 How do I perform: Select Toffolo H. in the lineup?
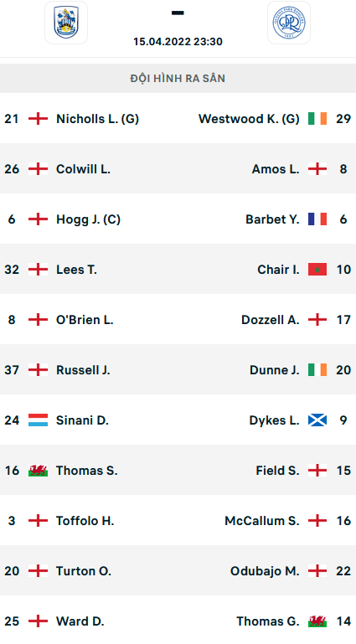[x=85, y=521]
